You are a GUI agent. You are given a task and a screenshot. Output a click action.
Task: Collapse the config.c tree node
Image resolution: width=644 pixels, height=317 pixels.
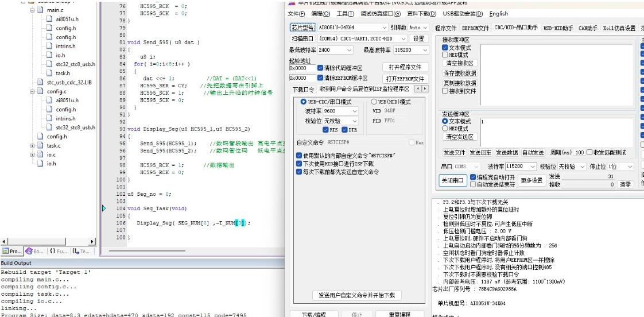coord(32,91)
